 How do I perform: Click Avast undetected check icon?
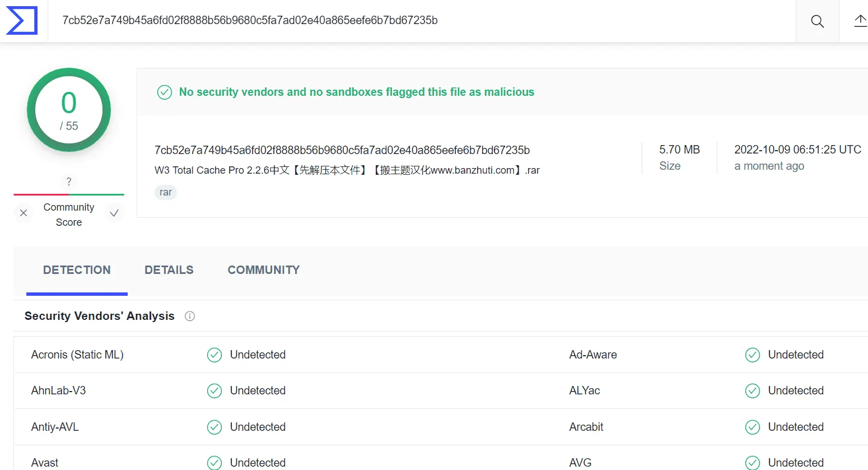(x=214, y=463)
